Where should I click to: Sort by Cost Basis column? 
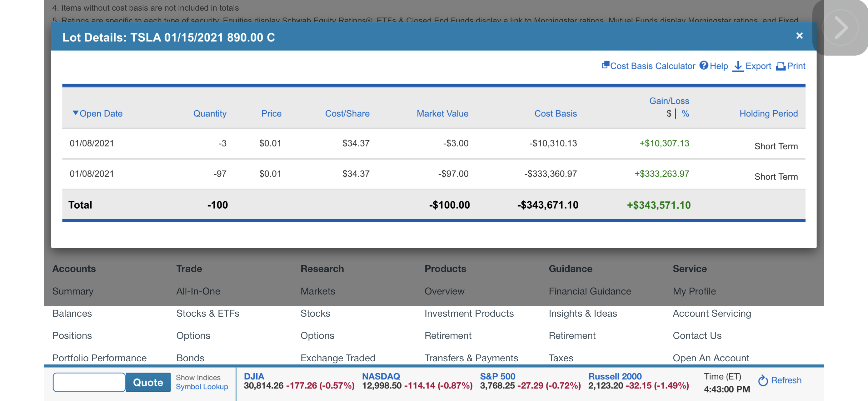tap(555, 113)
